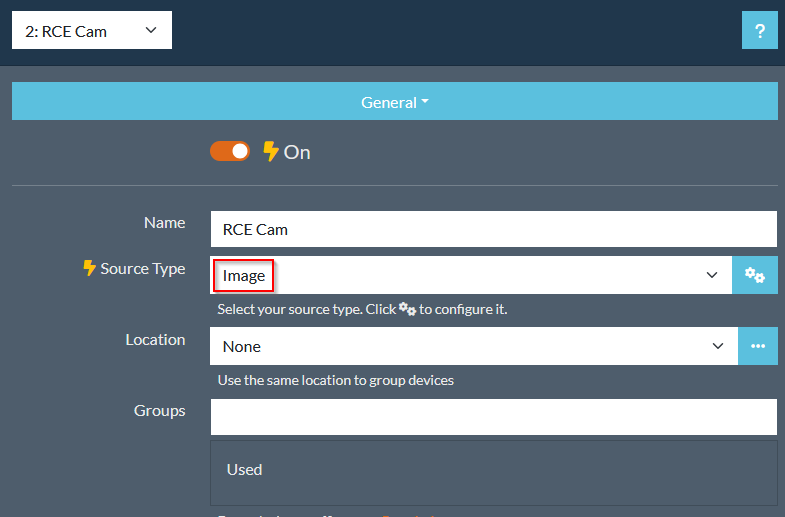Open the Source Type dropdown showing Image
This screenshot has height=517, width=785.
click(470, 275)
